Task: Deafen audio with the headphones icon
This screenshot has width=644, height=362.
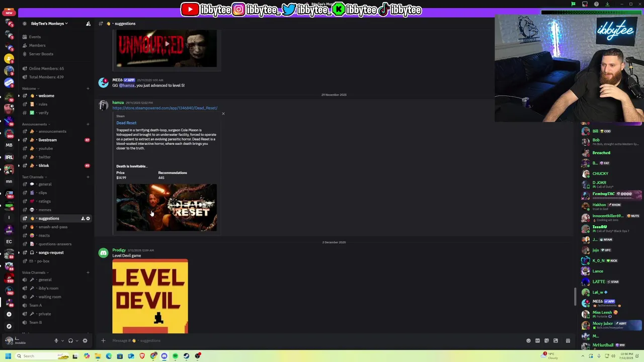Action: point(70,340)
